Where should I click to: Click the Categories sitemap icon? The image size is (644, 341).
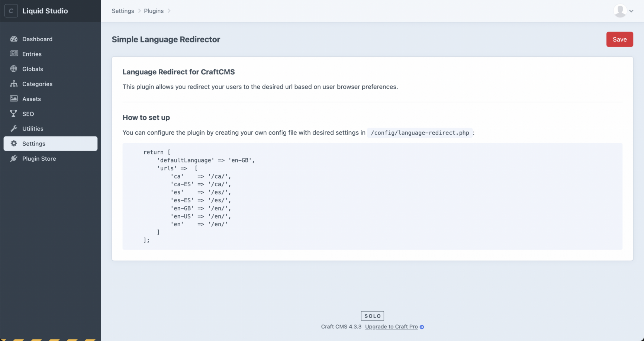[x=13, y=84]
